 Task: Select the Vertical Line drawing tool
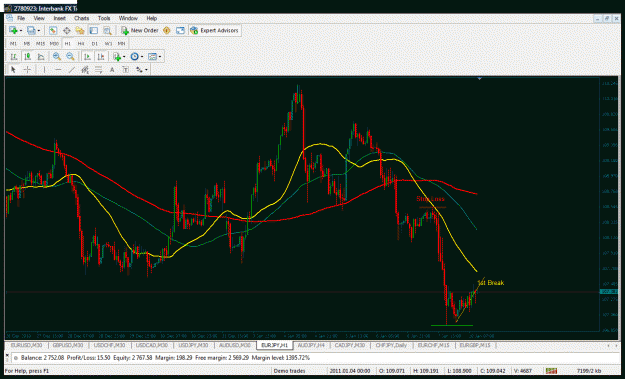(x=44, y=70)
